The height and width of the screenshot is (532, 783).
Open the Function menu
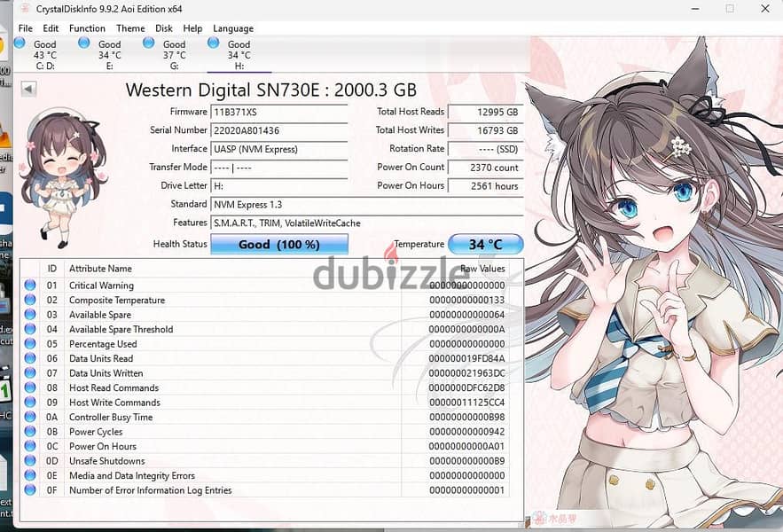[x=87, y=28]
